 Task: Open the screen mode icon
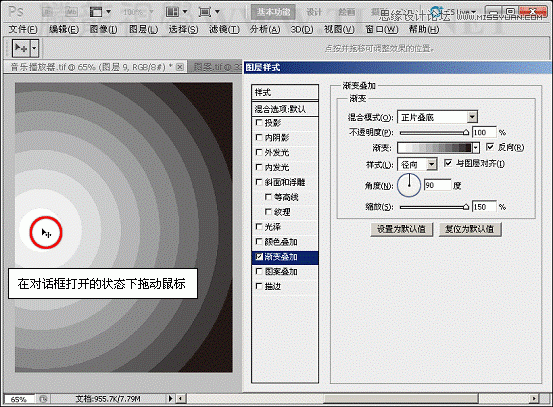click(x=205, y=12)
